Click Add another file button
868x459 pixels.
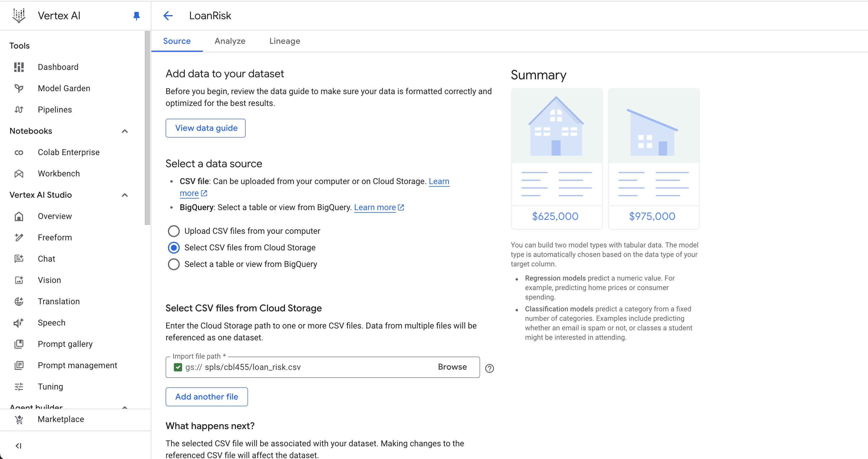pos(207,397)
